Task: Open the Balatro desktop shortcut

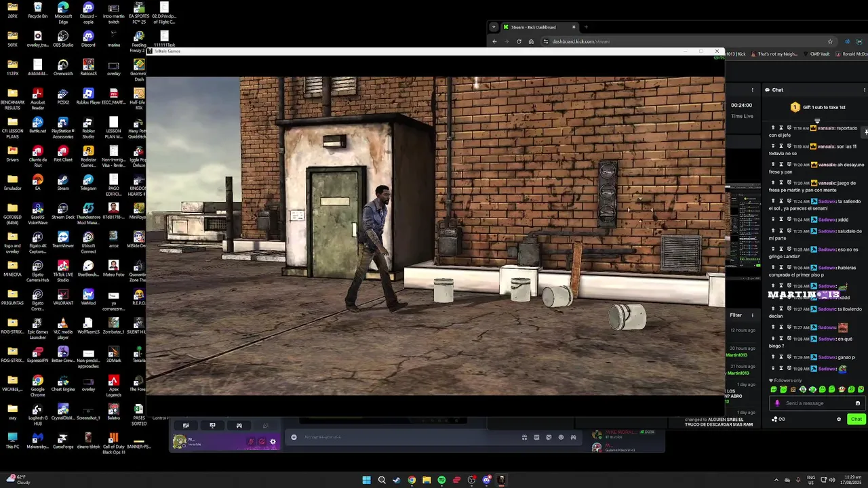Action: pyautogui.click(x=113, y=411)
